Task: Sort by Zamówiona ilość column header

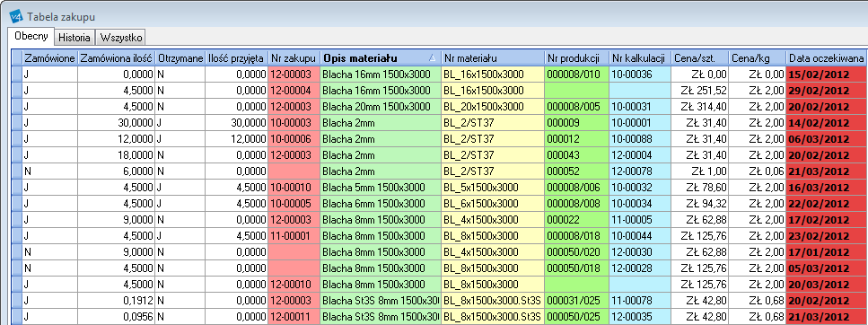Action: pos(117,57)
